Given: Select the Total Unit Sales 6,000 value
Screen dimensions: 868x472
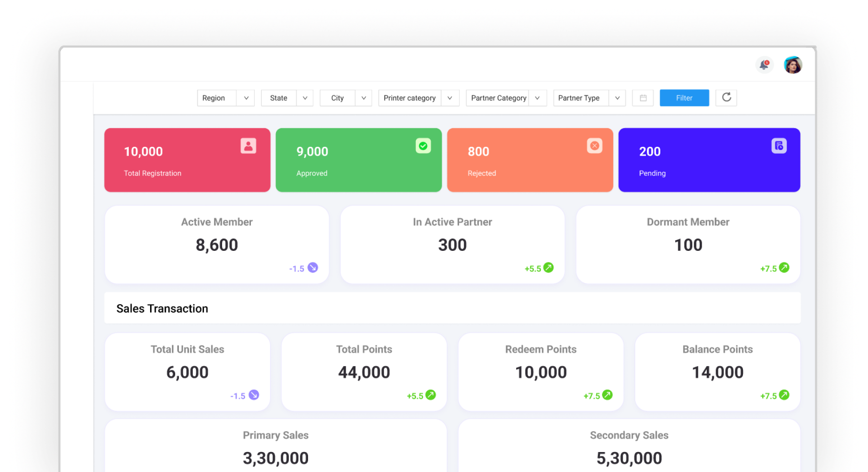Looking at the screenshot, I should [x=187, y=373].
